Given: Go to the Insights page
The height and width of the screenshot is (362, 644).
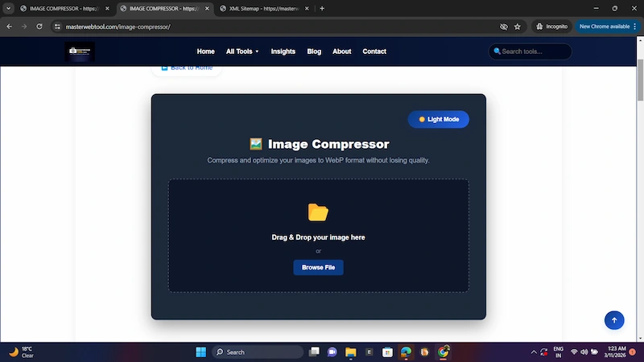Looking at the screenshot, I should [x=283, y=51].
